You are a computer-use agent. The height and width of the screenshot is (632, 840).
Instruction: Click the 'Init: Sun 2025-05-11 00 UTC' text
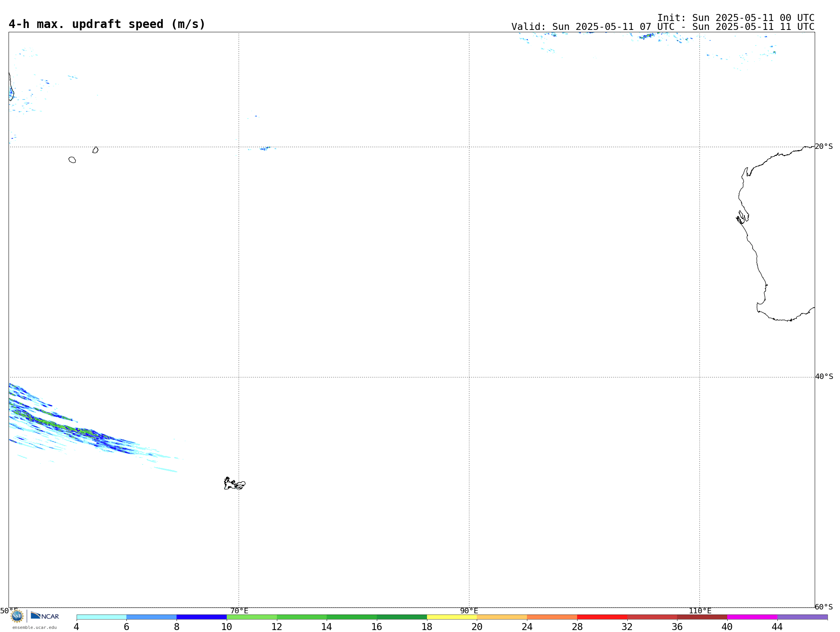pos(736,18)
